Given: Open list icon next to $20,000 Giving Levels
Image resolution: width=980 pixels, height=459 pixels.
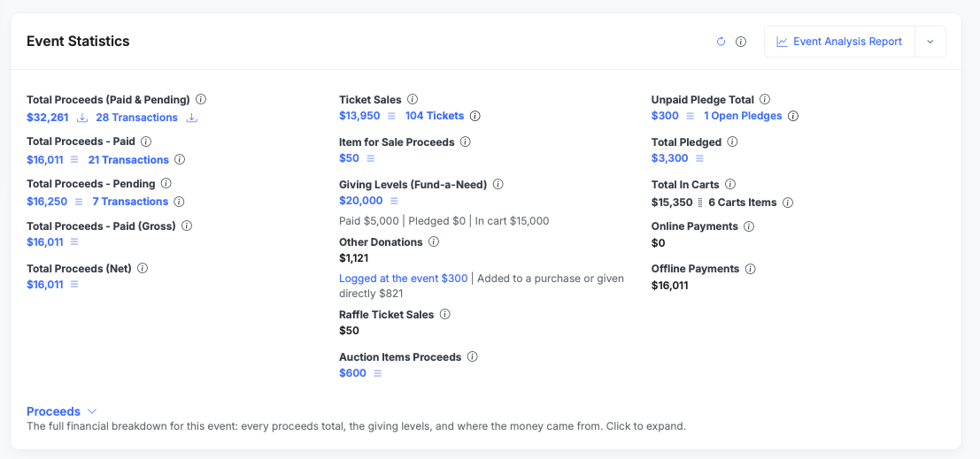Looking at the screenshot, I should pyautogui.click(x=394, y=201).
